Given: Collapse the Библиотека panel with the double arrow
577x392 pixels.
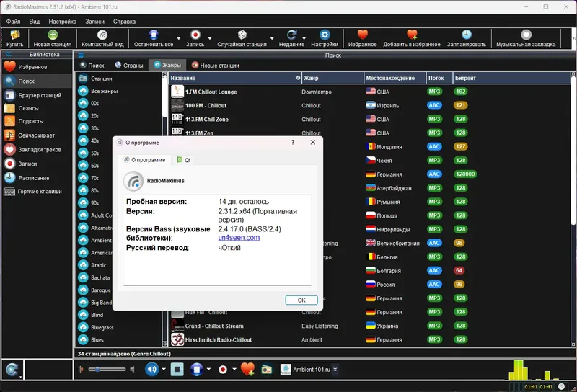Looking at the screenshot, I should click(8, 55).
